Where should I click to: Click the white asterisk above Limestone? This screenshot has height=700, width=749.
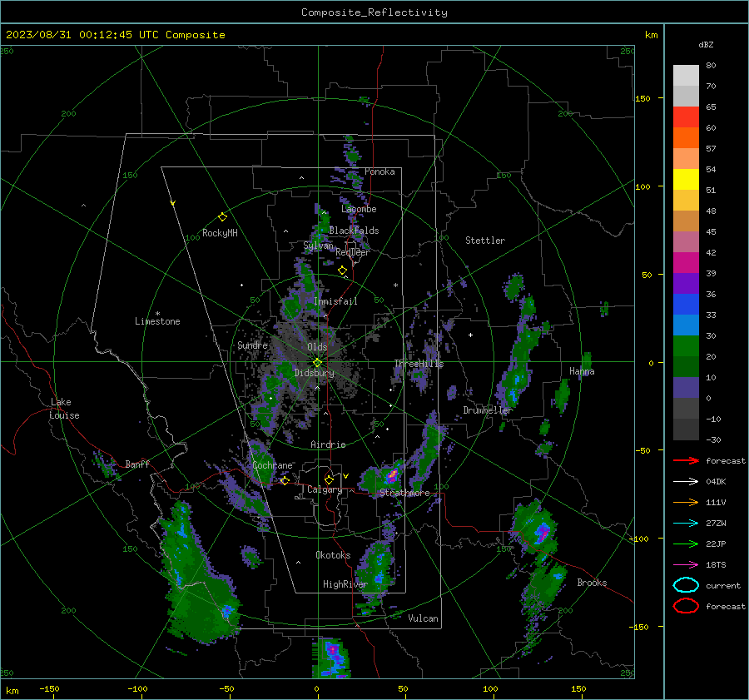pos(157,314)
